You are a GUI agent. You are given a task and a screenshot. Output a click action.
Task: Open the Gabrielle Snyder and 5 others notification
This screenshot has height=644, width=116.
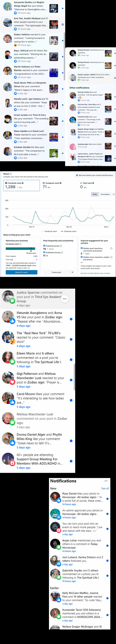(80, 576)
